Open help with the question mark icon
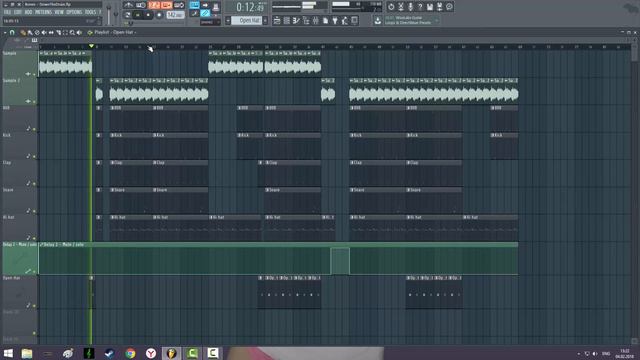 click(x=420, y=7)
